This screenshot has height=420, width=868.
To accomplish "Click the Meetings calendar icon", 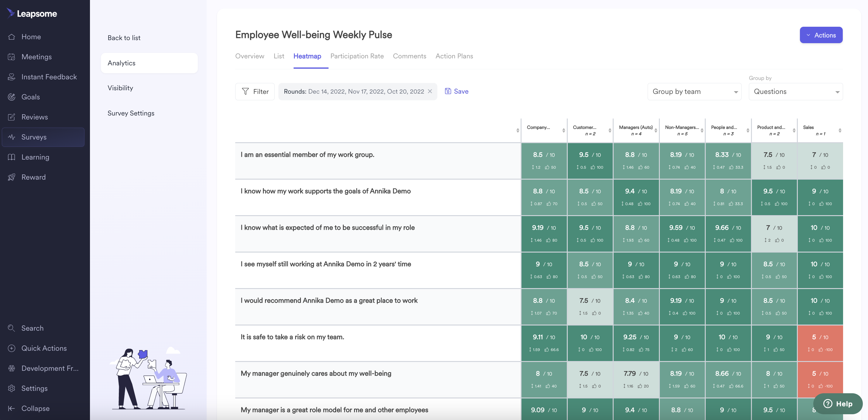I will point(12,57).
